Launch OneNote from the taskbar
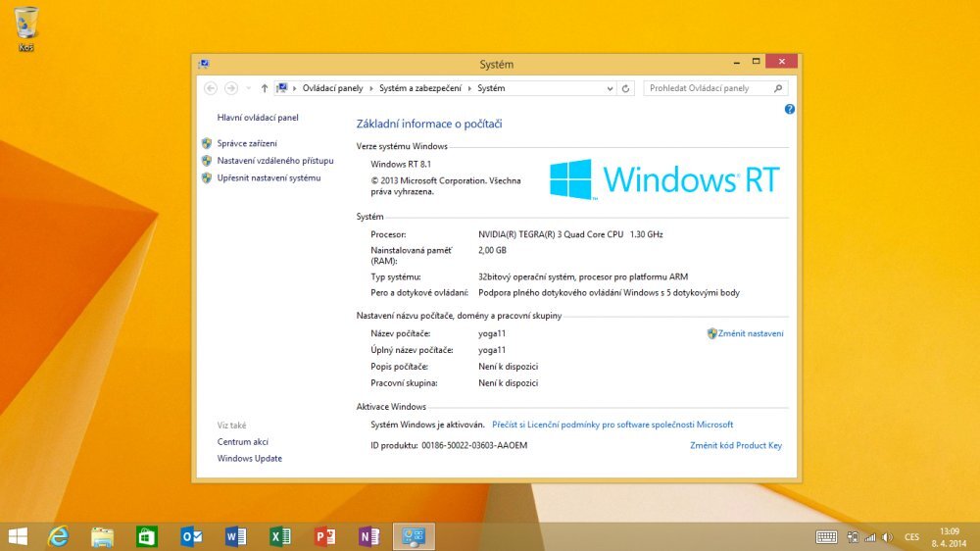This screenshot has height=551, width=980. point(368,536)
